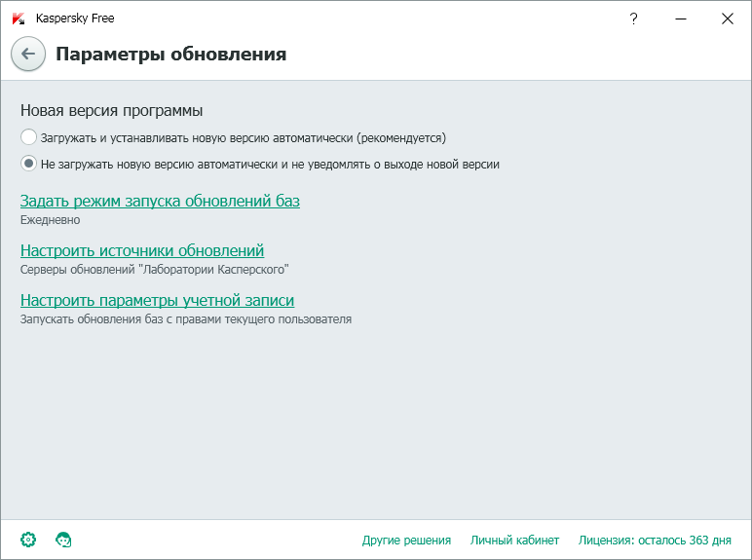
Task: Minimize the Kaspersky Free window
Action: pos(681,19)
